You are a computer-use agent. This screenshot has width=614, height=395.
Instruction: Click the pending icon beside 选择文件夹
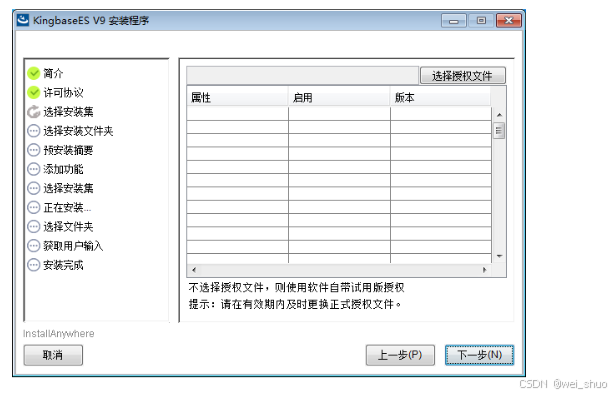34,226
